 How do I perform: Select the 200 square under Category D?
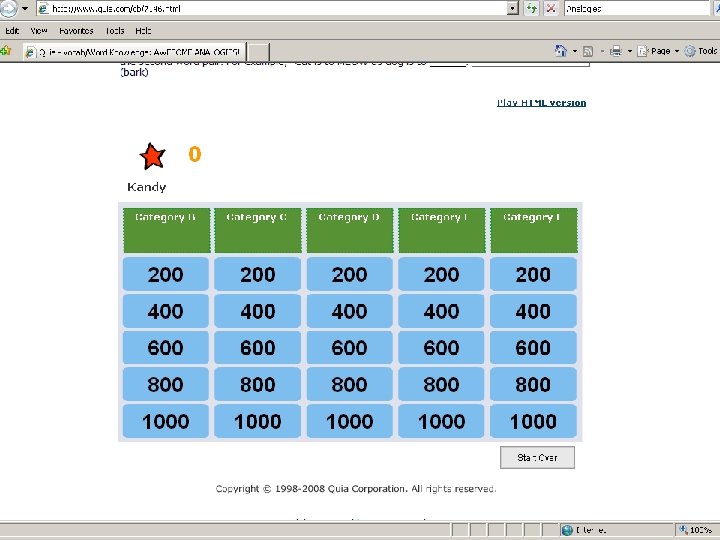(349, 274)
